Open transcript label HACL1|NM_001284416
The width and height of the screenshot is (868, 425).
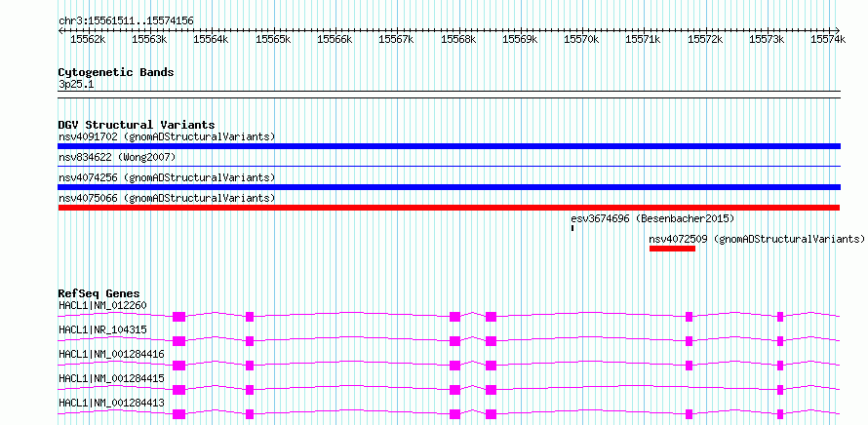click(111, 354)
